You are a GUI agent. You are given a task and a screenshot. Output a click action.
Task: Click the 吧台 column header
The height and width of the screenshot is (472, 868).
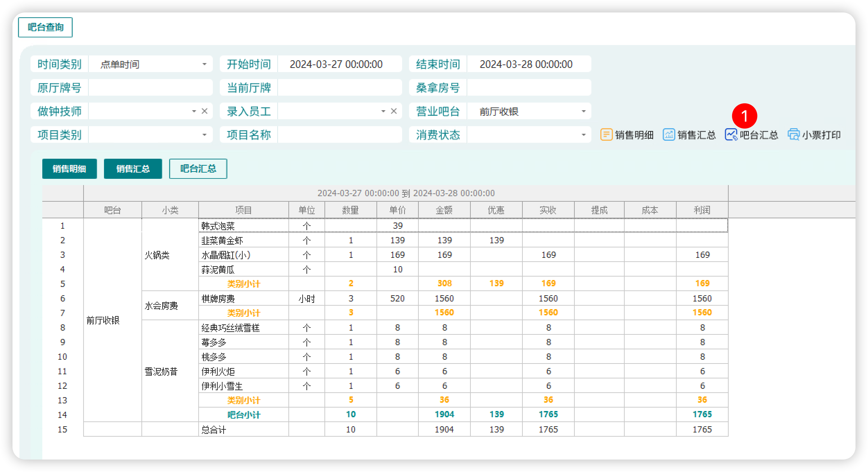pos(113,210)
